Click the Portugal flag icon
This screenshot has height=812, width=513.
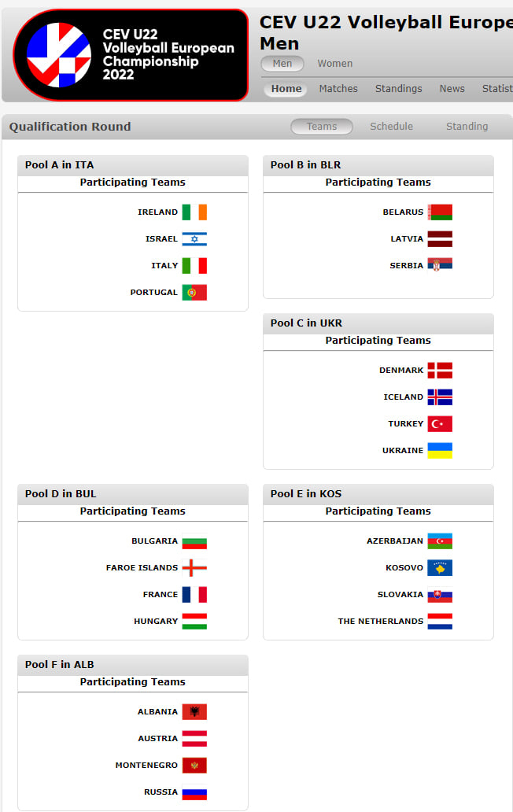(194, 293)
